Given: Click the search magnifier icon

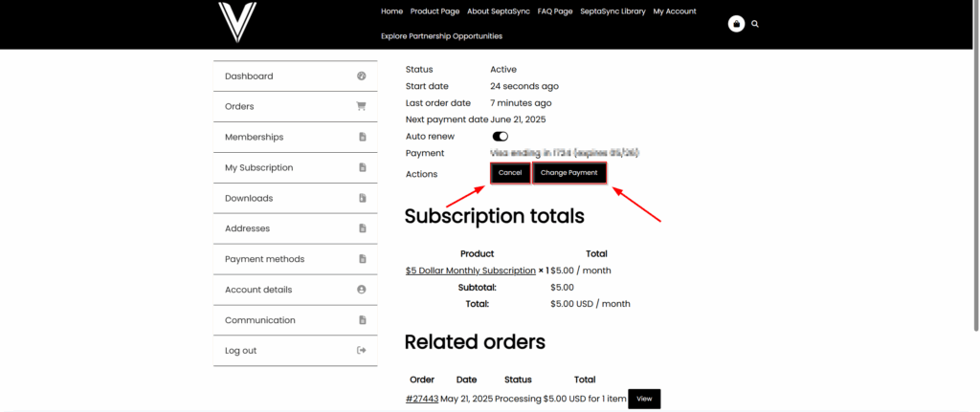Looking at the screenshot, I should point(755,24).
